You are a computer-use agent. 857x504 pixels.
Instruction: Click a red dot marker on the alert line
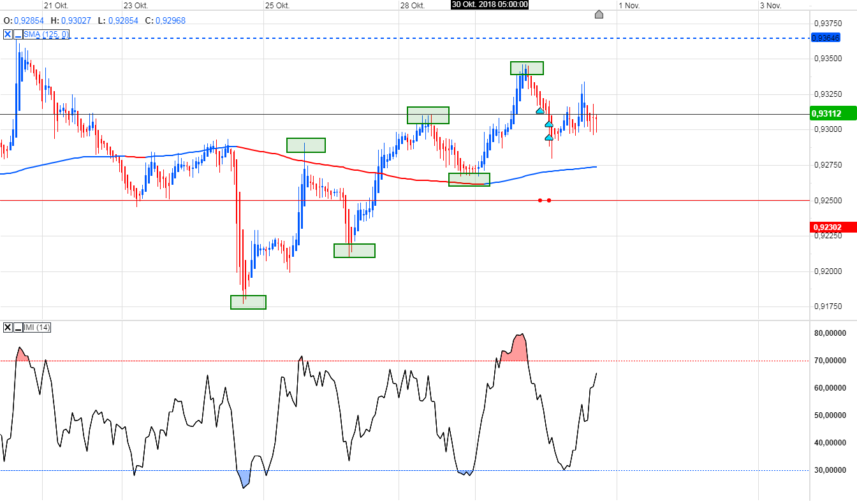click(539, 199)
